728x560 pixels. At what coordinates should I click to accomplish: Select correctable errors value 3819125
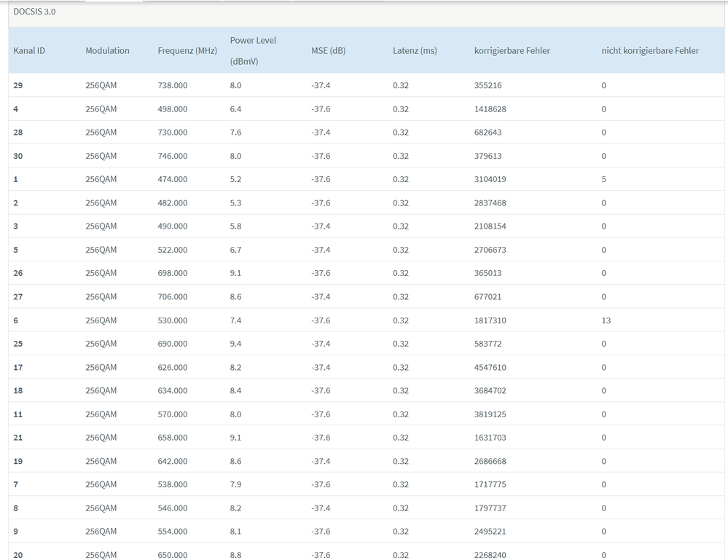pos(490,414)
